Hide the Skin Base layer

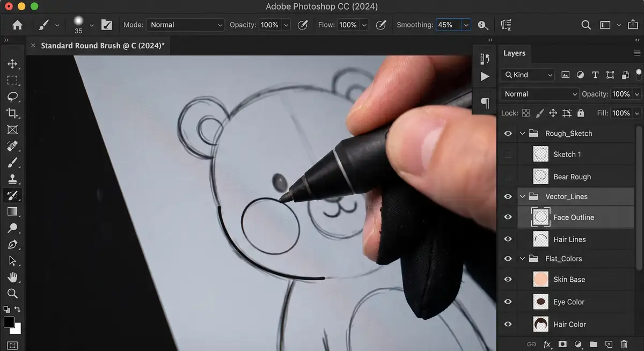click(x=508, y=280)
